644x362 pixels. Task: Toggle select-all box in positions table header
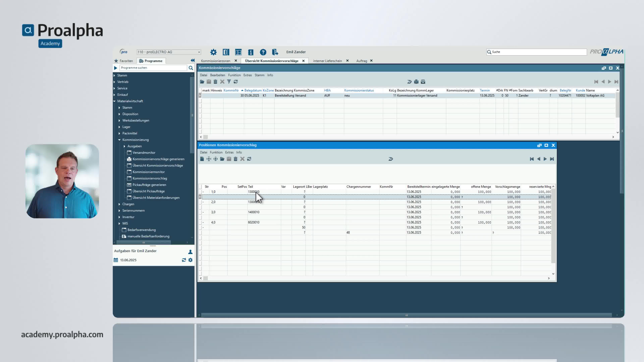(200, 187)
